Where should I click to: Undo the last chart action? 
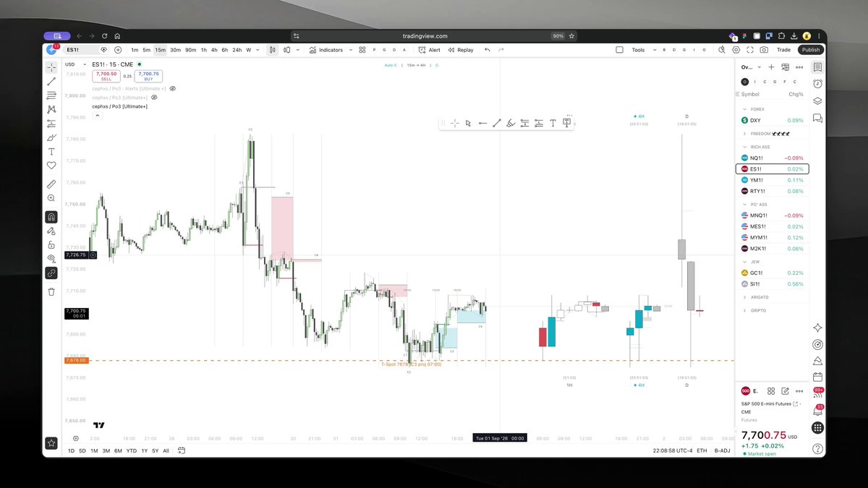pos(487,50)
